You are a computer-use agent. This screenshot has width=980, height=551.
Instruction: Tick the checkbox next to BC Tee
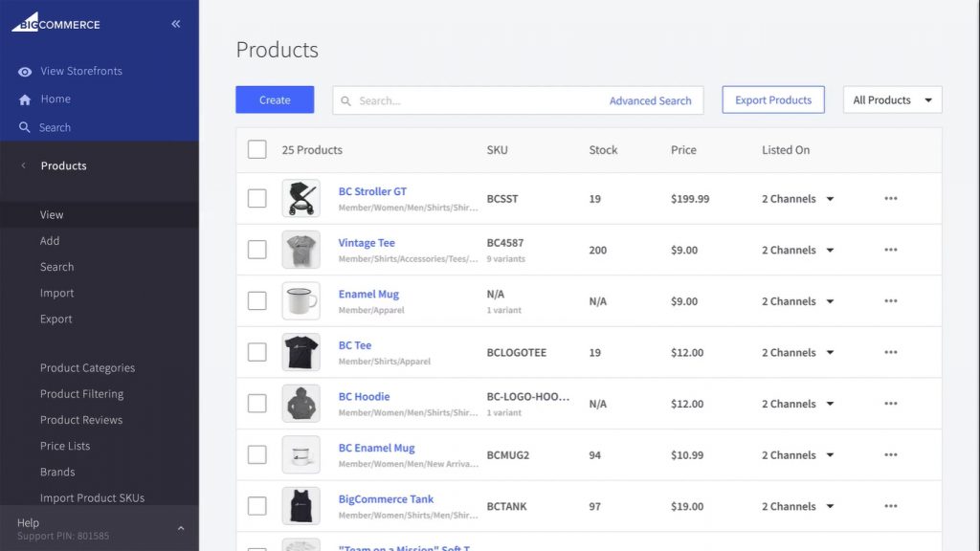tap(256, 351)
